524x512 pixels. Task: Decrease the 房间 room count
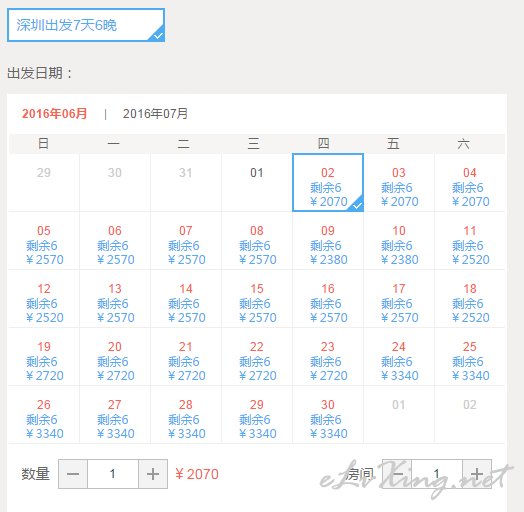point(397,474)
